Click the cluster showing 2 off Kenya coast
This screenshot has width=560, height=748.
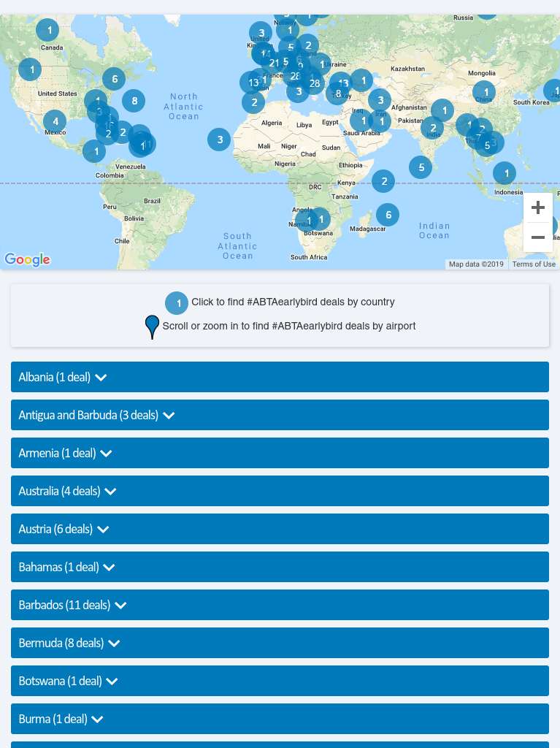tap(383, 181)
